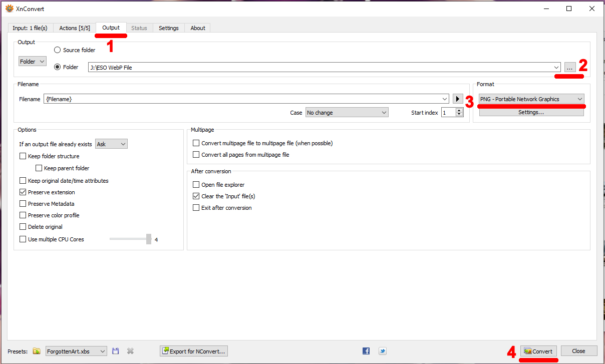This screenshot has width=605, height=364.
Task: Expand the output folder path dropdown
Action: (x=556, y=67)
